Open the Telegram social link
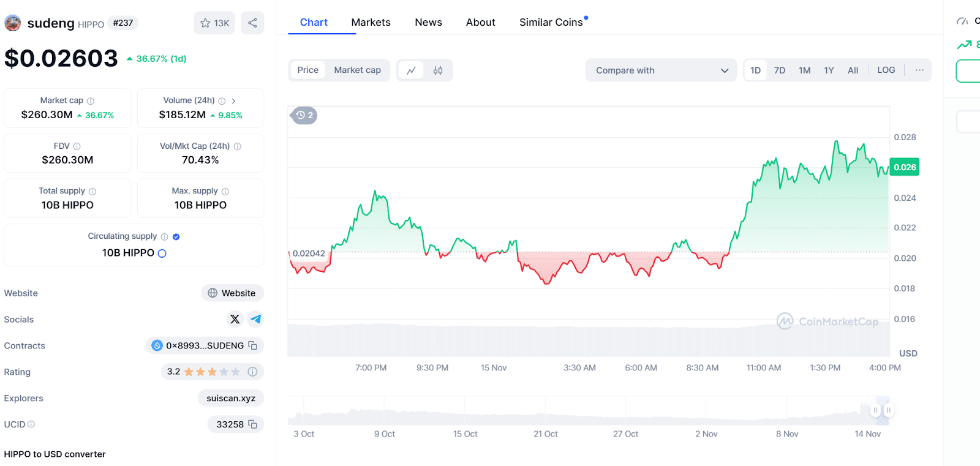 click(255, 319)
